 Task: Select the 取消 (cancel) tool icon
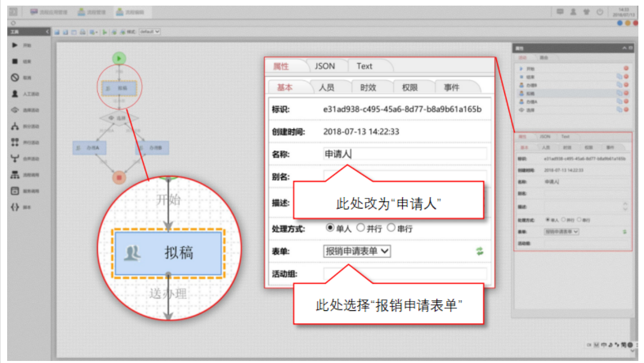pos(15,78)
